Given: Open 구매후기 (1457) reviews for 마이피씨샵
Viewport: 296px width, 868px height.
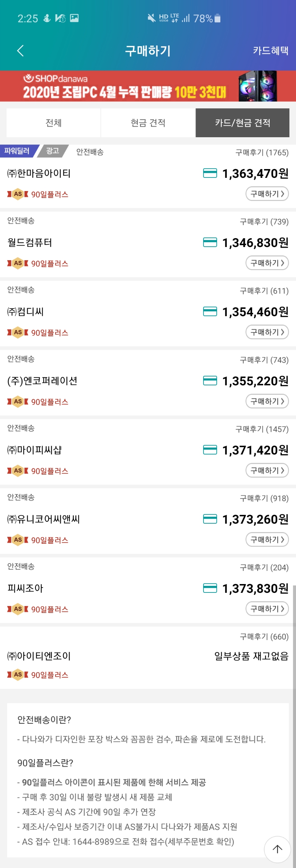Looking at the screenshot, I should point(262,429).
